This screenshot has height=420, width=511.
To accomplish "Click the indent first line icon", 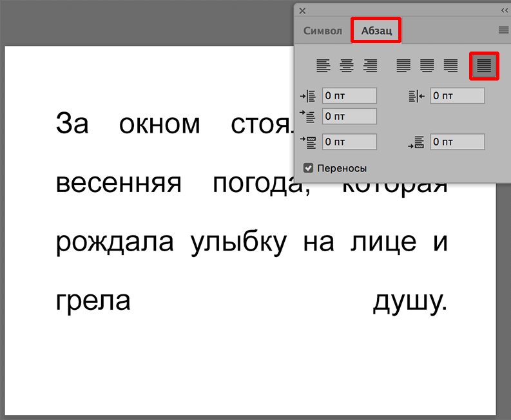I will click(x=307, y=117).
